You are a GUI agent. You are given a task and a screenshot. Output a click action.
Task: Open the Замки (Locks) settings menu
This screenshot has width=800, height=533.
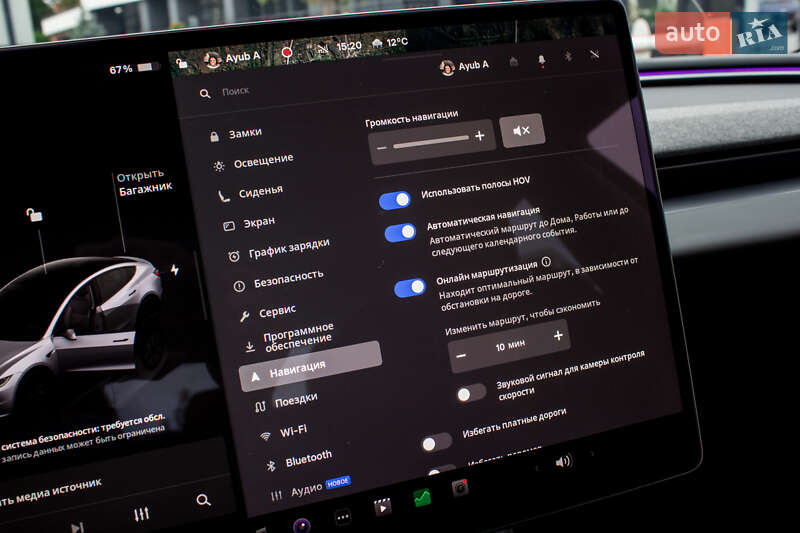click(245, 133)
